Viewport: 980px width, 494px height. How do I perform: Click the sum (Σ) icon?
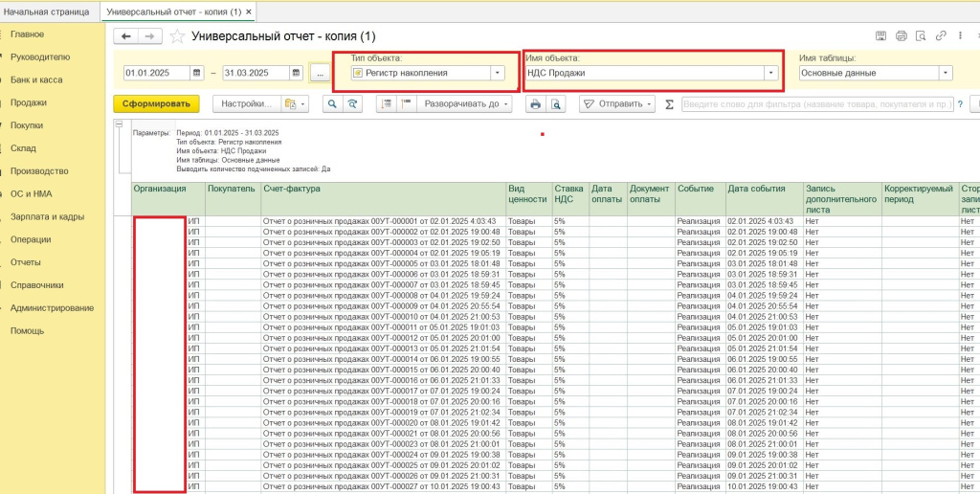(x=669, y=103)
